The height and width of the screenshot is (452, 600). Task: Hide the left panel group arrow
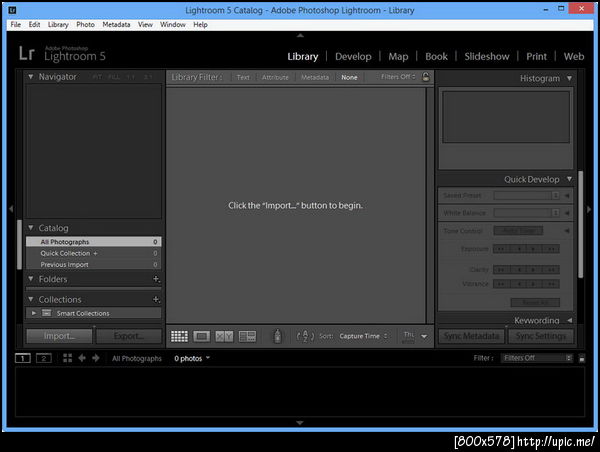[x=11, y=209]
